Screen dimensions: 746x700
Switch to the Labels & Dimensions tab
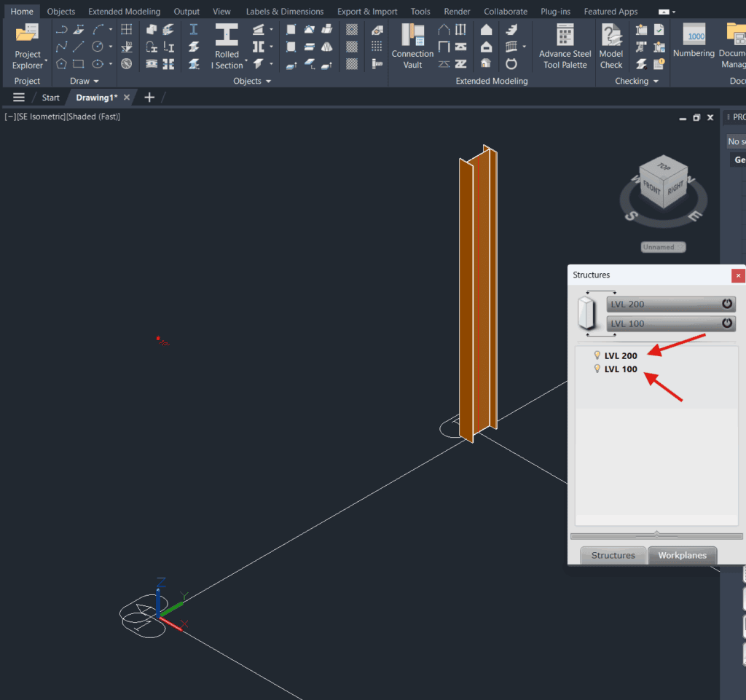pyautogui.click(x=284, y=12)
